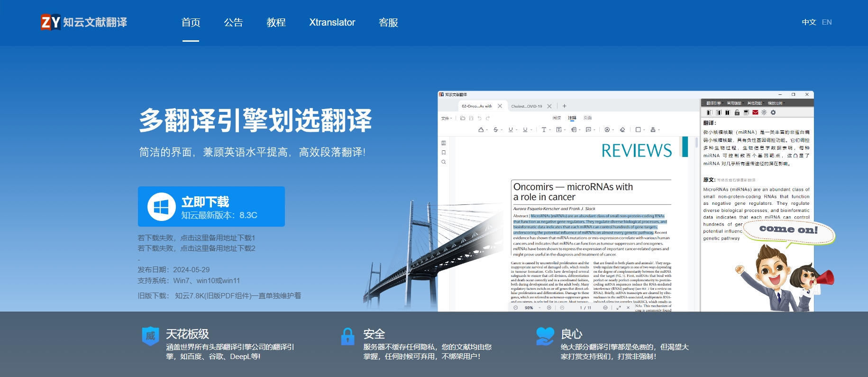The image size is (868, 377).
Task: Switch the site language to EN
Action: pos(827,22)
